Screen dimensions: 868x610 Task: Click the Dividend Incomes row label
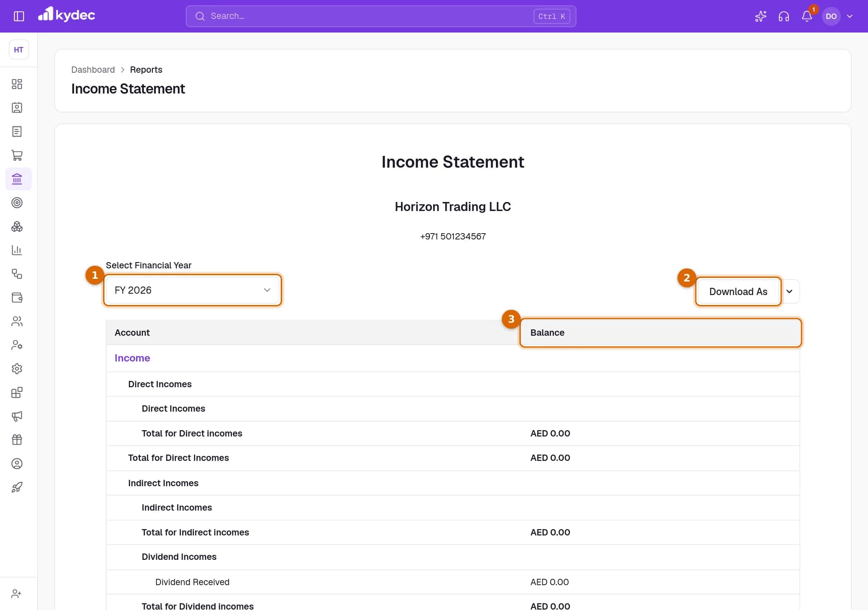coord(179,557)
